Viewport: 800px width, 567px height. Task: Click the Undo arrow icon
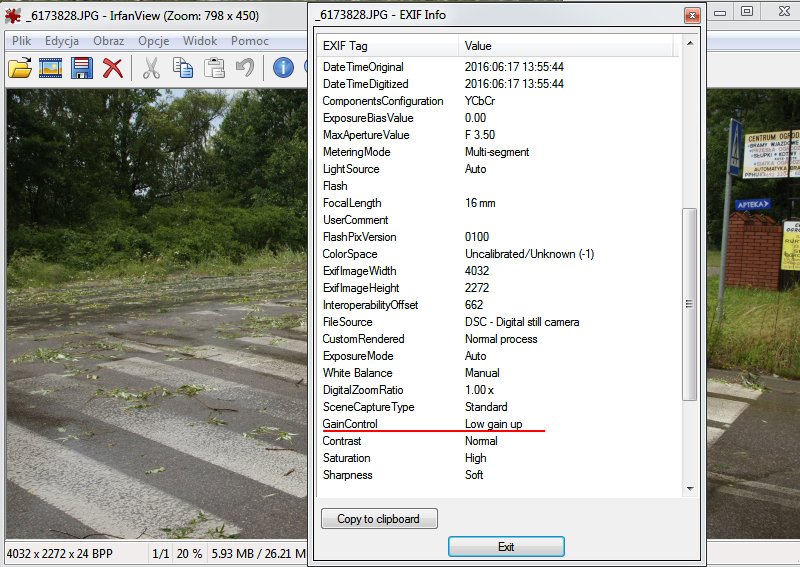(x=244, y=68)
